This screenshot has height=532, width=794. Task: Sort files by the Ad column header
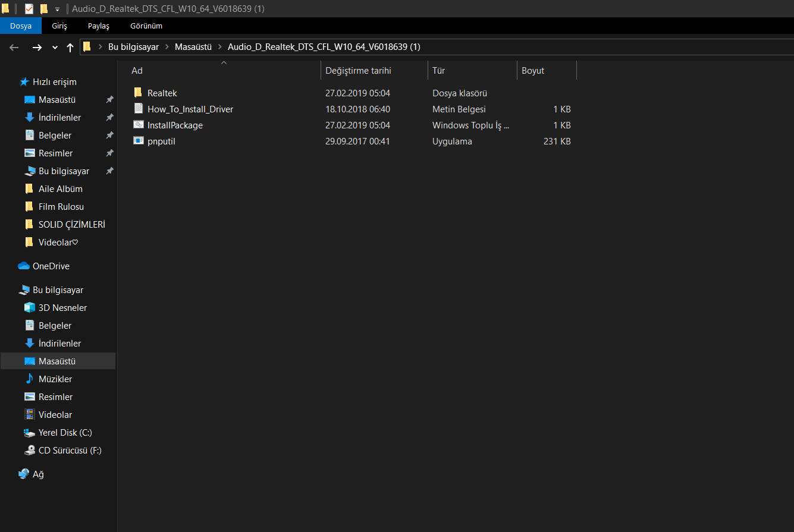click(x=137, y=71)
